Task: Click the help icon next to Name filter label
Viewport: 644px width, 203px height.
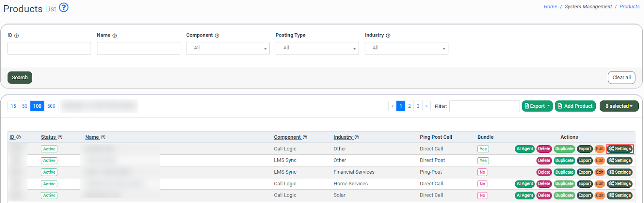Action: (x=115, y=36)
